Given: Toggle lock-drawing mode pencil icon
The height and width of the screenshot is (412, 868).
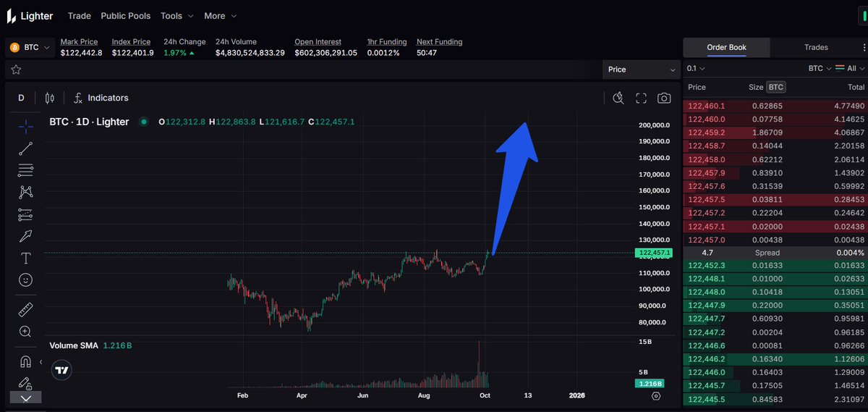Looking at the screenshot, I should [x=25, y=382].
